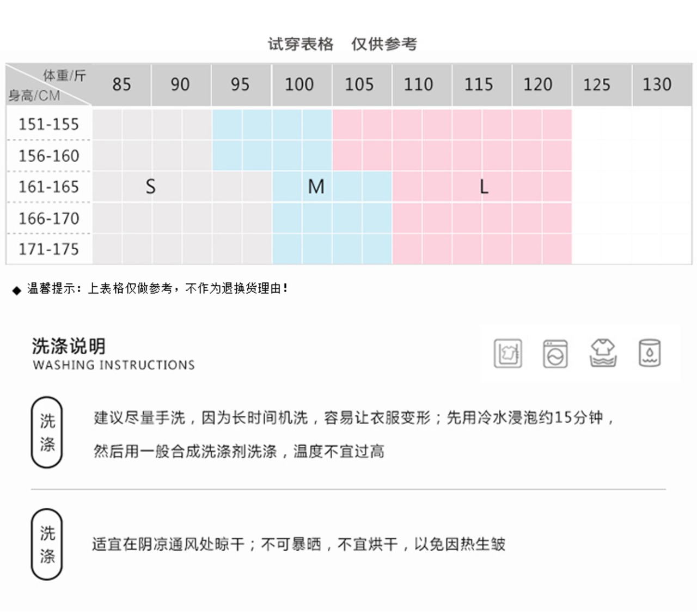Click the 体重/斤 corner header label
The width and height of the screenshot is (697, 616).
(64, 76)
